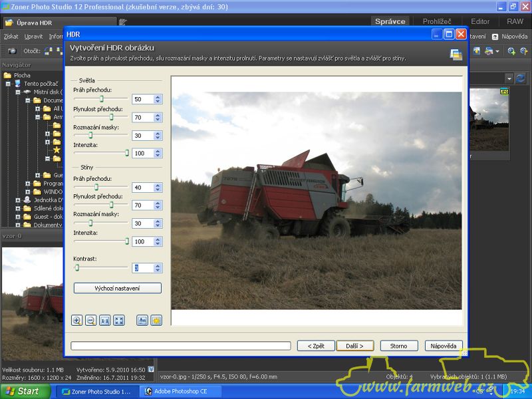Open the Upravit menu

[x=33, y=37]
